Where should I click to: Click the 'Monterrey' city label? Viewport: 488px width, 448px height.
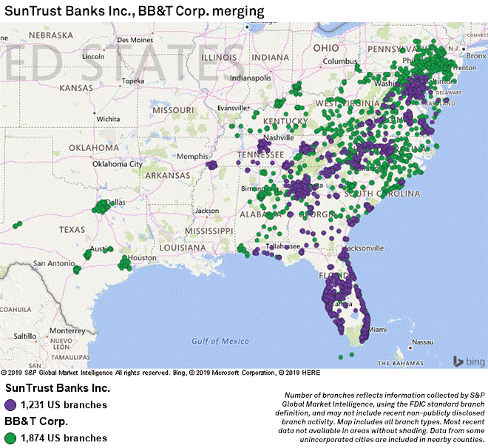pyautogui.click(x=67, y=330)
